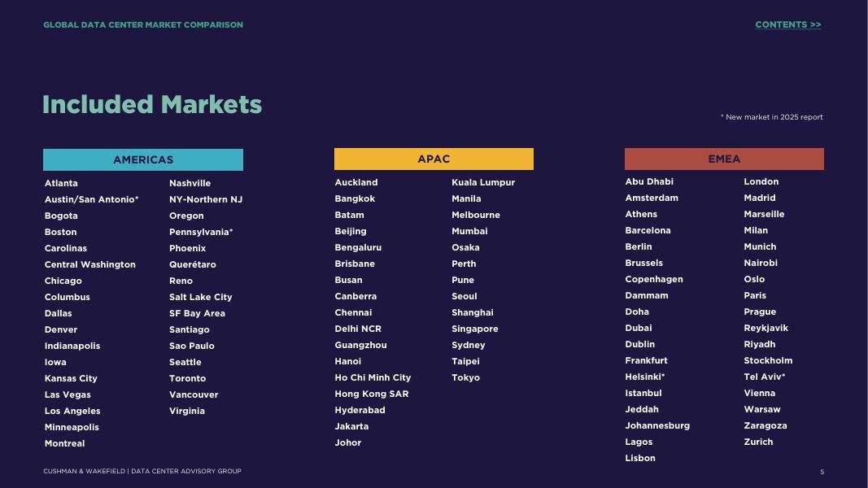Open the CONTENTS >> link
The width and height of the screenshot is (868, 488).
coord(787,24)
